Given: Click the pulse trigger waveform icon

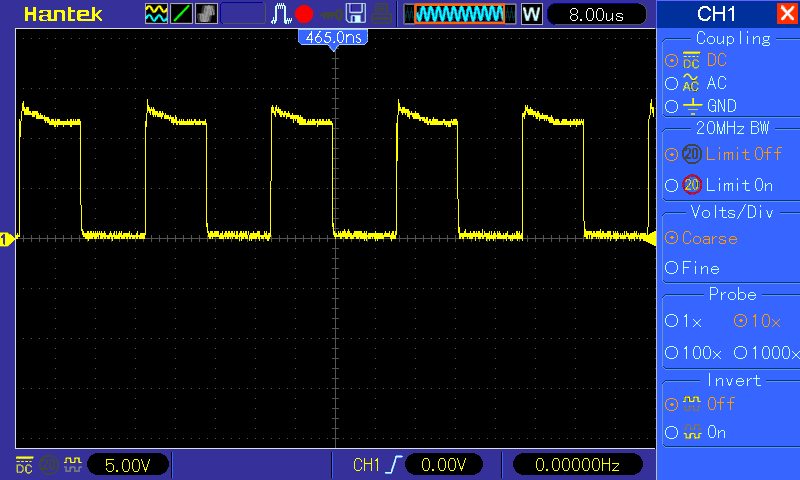Looking at the screenshot, I should click(281, 14).
